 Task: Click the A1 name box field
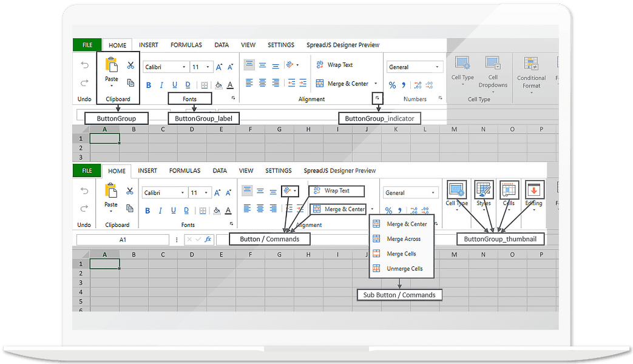point(123,240)
